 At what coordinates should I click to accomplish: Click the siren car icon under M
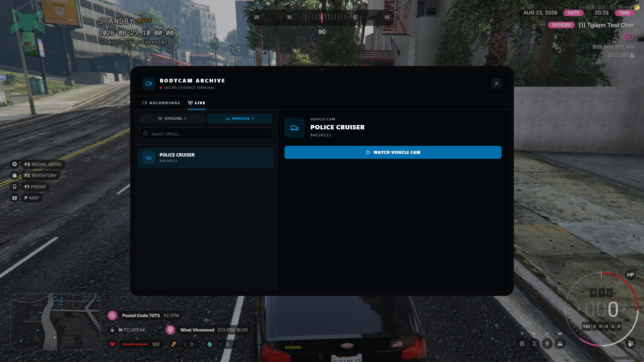click(x=560, y=344)
